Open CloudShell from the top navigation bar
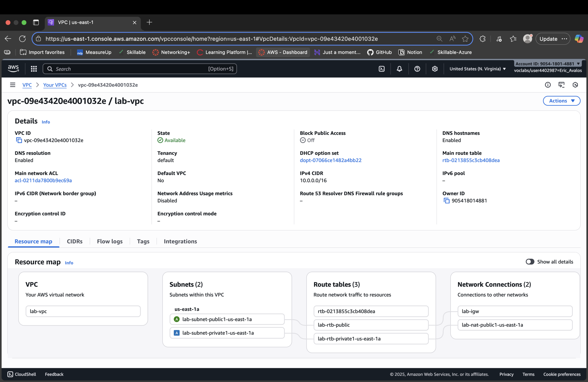The image size is (588, 382). [x=382, y=69]
